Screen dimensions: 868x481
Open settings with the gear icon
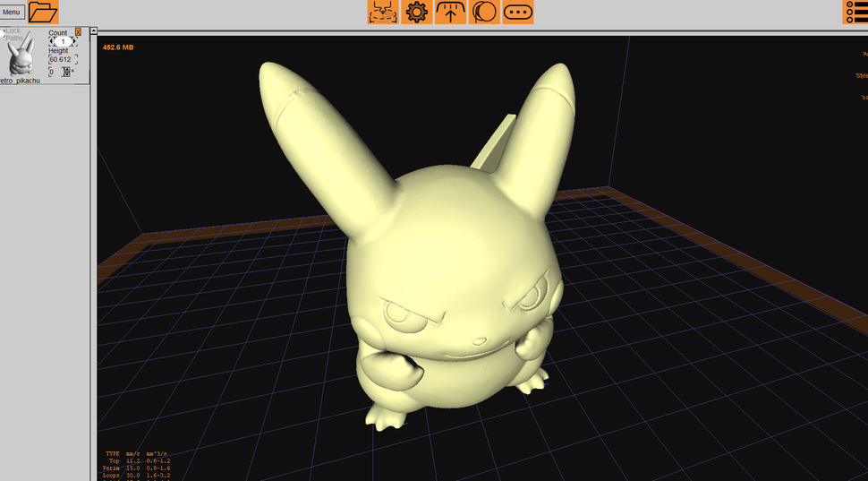[x=417, y=12]
